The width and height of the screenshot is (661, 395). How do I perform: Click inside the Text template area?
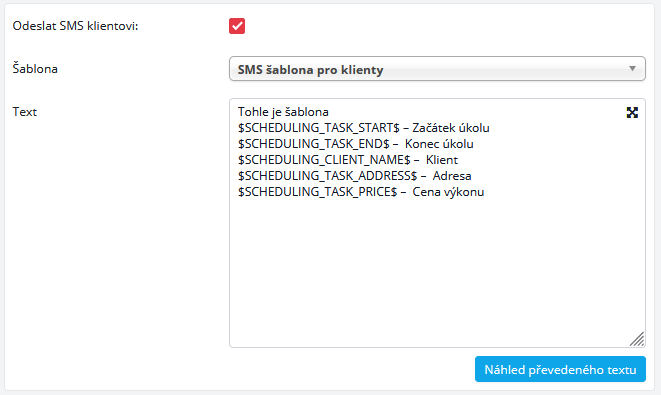click(437, 223)
